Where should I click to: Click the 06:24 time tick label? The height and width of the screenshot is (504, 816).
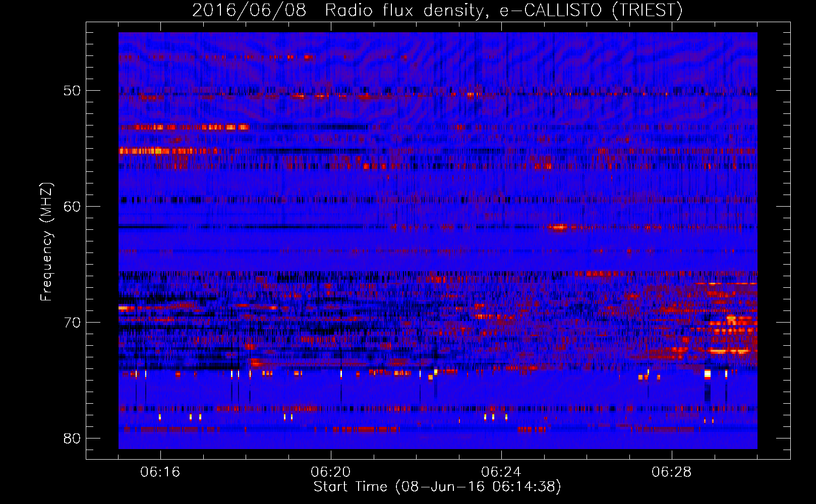(501, 472)
